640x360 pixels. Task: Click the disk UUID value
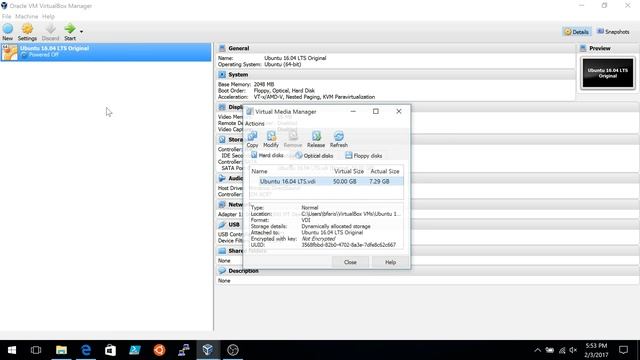point(349,245)
